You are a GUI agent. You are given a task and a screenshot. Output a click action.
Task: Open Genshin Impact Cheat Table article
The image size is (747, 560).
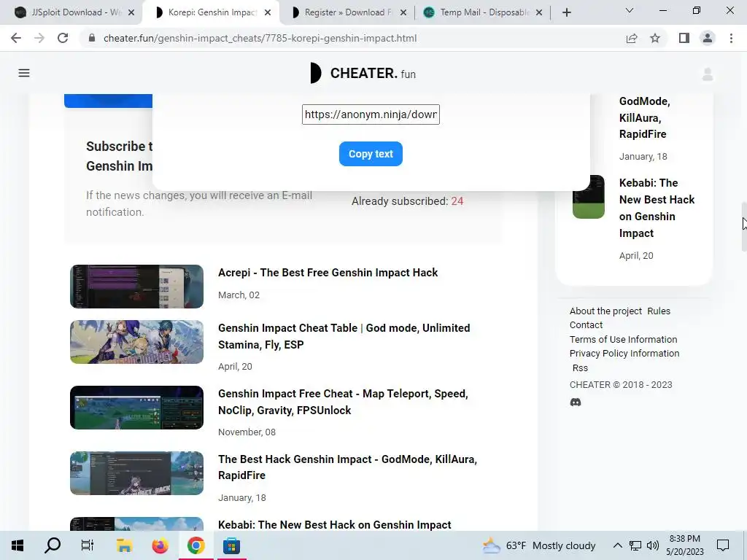(344, 336)
